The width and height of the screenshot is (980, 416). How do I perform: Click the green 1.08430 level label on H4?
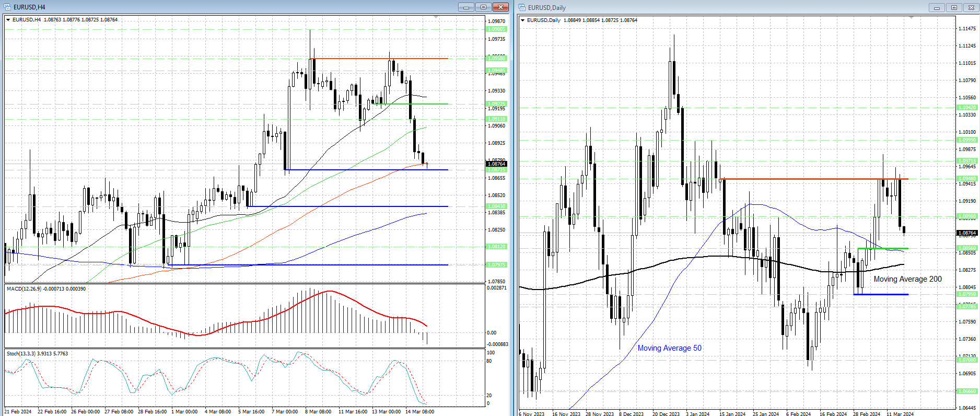pos(496,206)
